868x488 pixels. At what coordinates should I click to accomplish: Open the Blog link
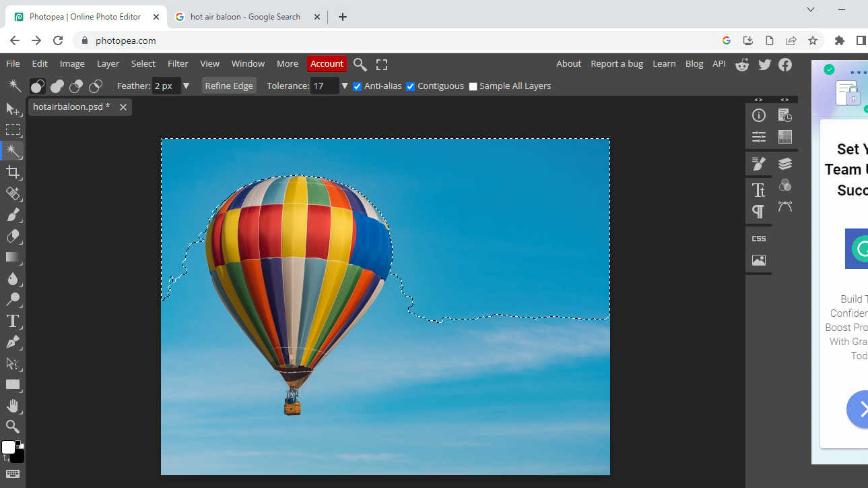pos(694,64)
